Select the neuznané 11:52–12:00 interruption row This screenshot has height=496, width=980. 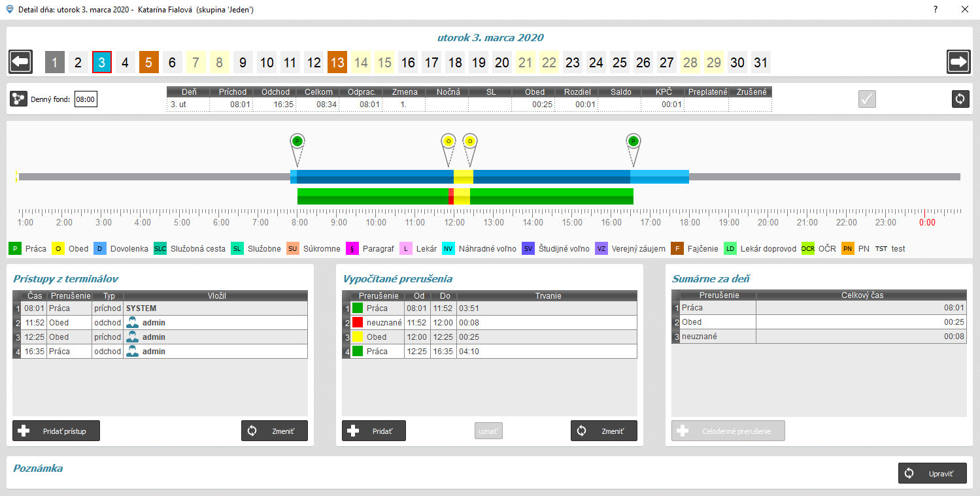click(490, 322)
